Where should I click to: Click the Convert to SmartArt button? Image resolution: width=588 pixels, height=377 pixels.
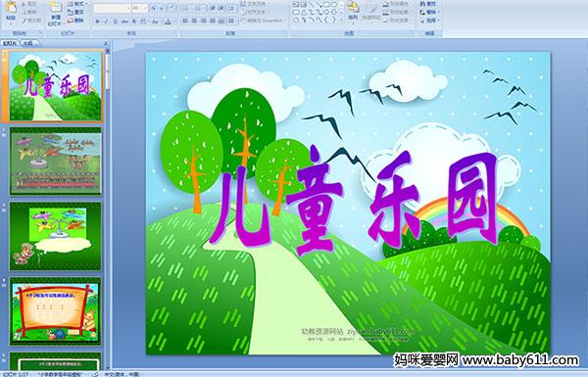pyautogui.click(x=263, y=21)
